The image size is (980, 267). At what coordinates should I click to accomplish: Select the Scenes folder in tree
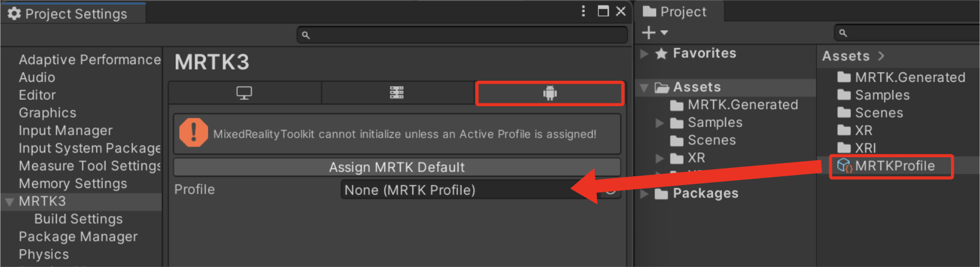[x=712, y=141]
